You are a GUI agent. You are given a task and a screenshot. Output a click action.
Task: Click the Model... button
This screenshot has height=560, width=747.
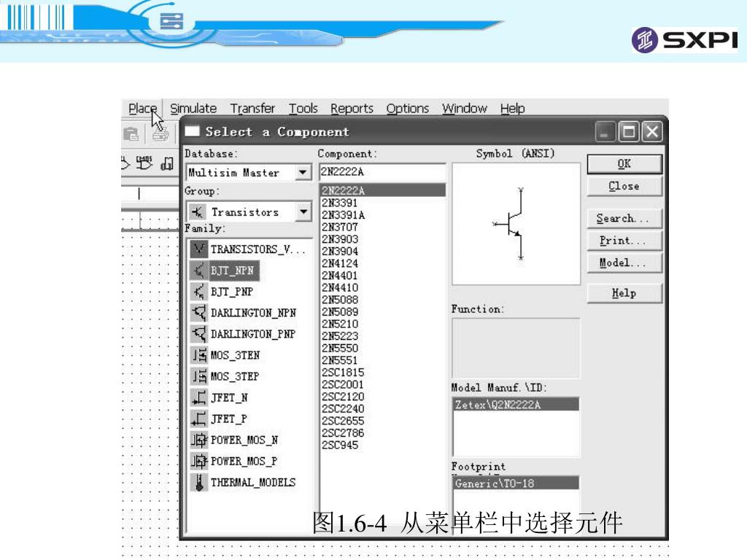coord(624,262)
